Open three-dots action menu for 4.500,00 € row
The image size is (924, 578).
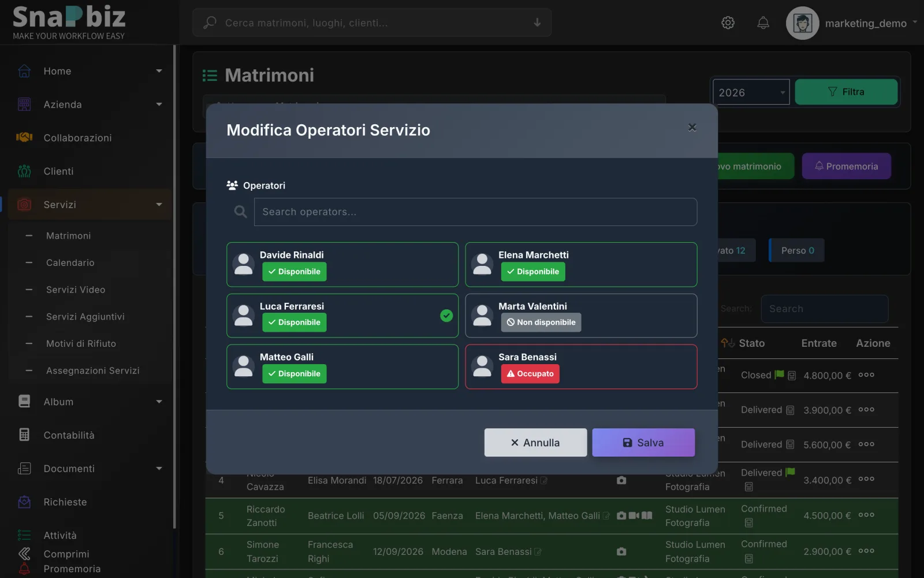click(x=866, y=515)
